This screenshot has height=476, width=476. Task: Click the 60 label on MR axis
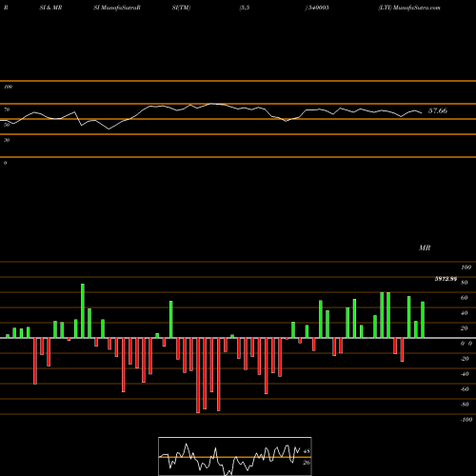(465, 298)
